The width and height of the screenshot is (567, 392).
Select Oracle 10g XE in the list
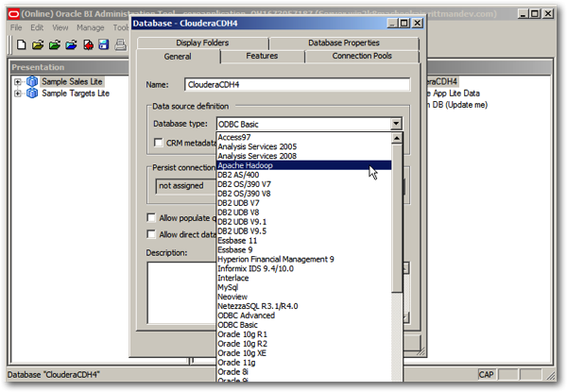(304, 353)
